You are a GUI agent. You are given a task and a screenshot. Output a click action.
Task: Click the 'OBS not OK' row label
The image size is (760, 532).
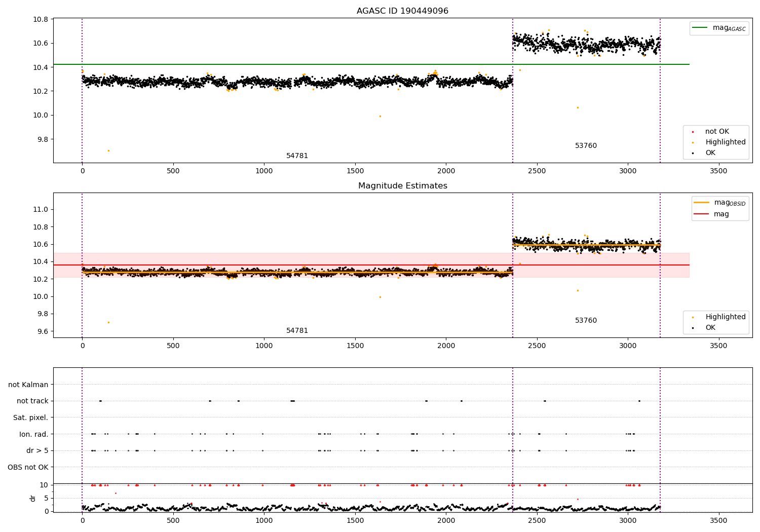[28, 467]
